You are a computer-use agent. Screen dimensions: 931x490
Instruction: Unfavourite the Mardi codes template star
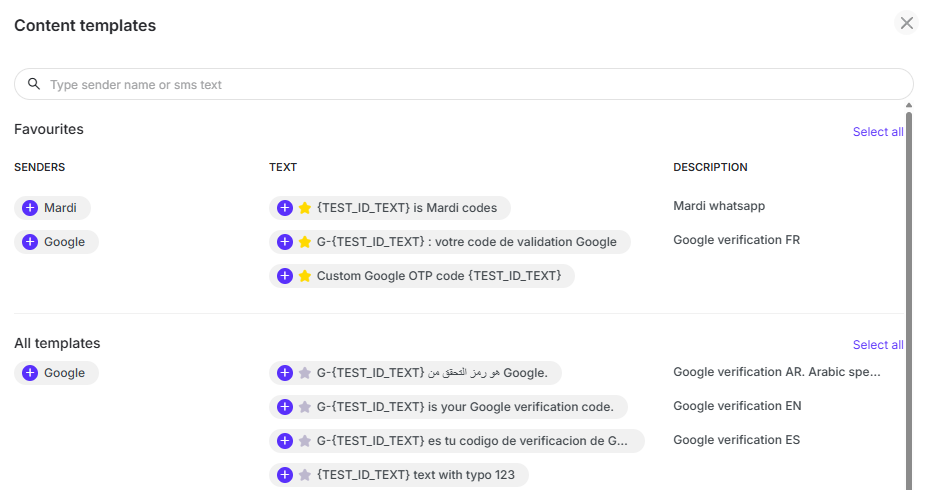point(305,208)
